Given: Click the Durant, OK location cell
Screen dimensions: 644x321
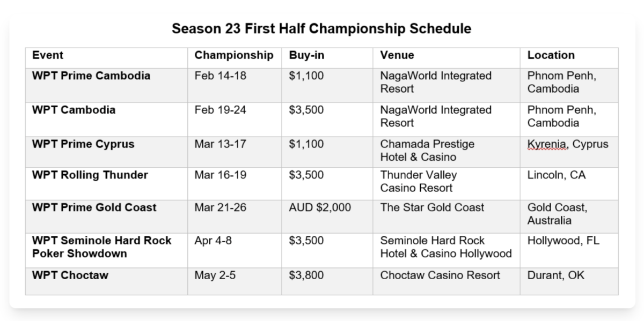Looking at the screenshot, I should (x=556, y=276).
